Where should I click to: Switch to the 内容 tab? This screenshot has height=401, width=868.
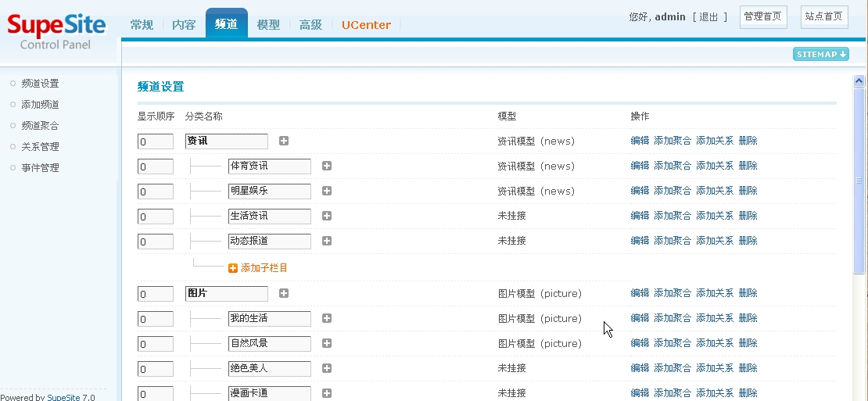[184, 25]
